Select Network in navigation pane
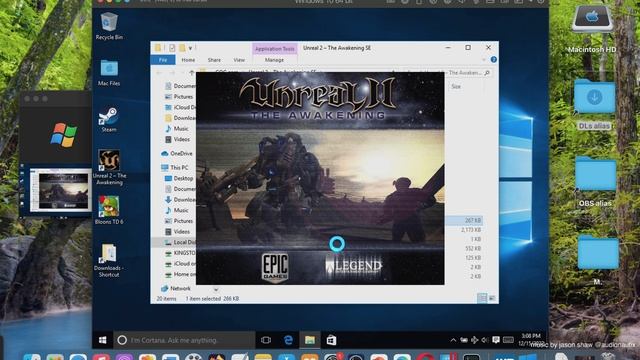Image resolution: width=640 pixels, height=360 pixels. (176, 288)
